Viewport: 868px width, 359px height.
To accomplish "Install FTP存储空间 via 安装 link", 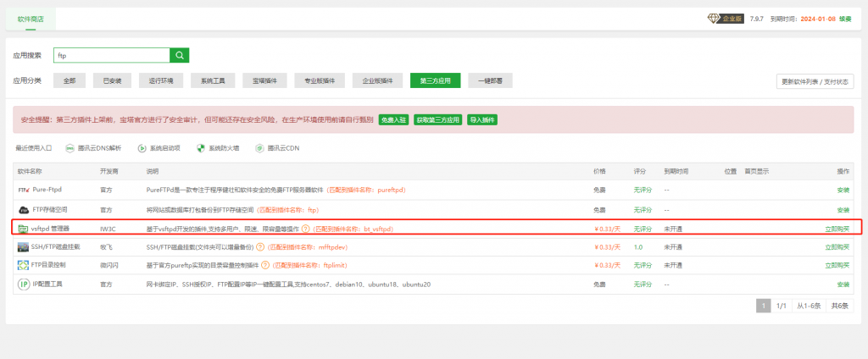I will 843,210.
